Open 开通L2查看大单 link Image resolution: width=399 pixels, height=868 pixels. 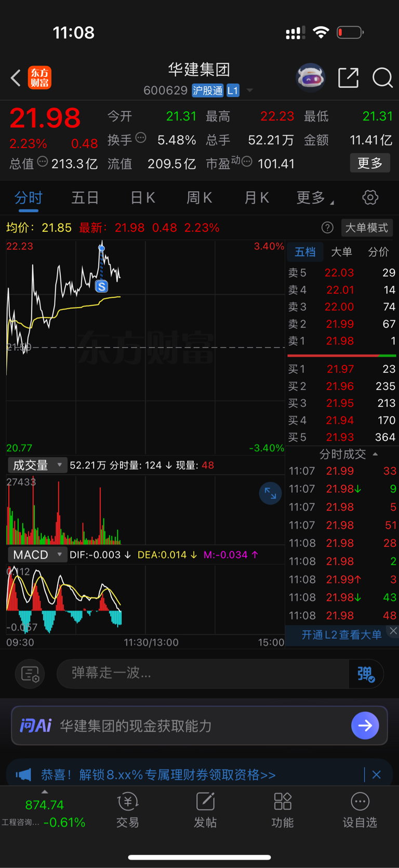341,635
